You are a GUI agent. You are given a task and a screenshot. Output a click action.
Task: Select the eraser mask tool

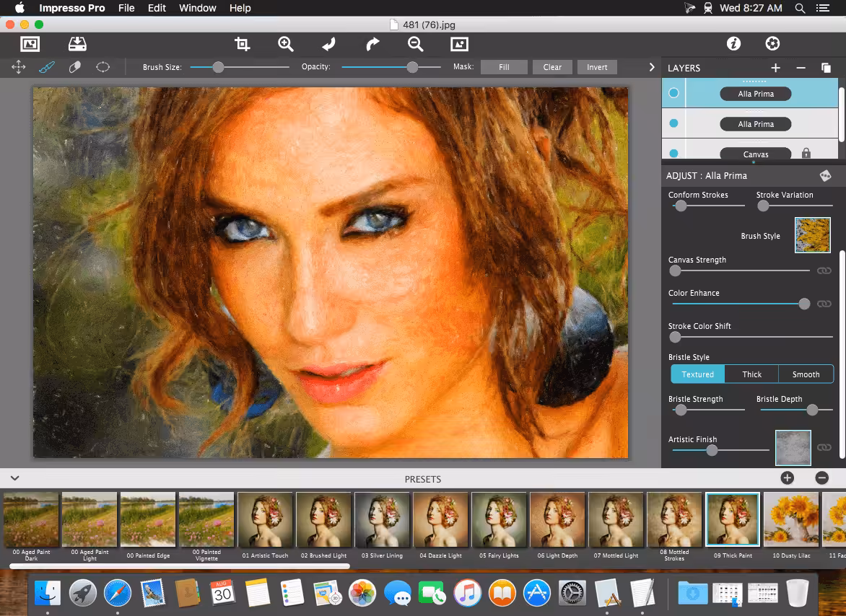[75, 67]
